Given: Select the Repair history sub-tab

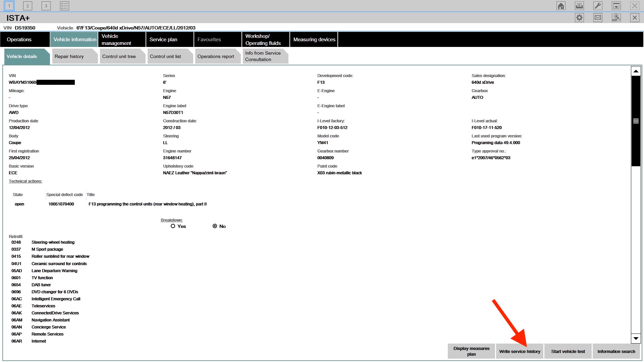Looking at the screenshot, I should (x=75, y=56).
